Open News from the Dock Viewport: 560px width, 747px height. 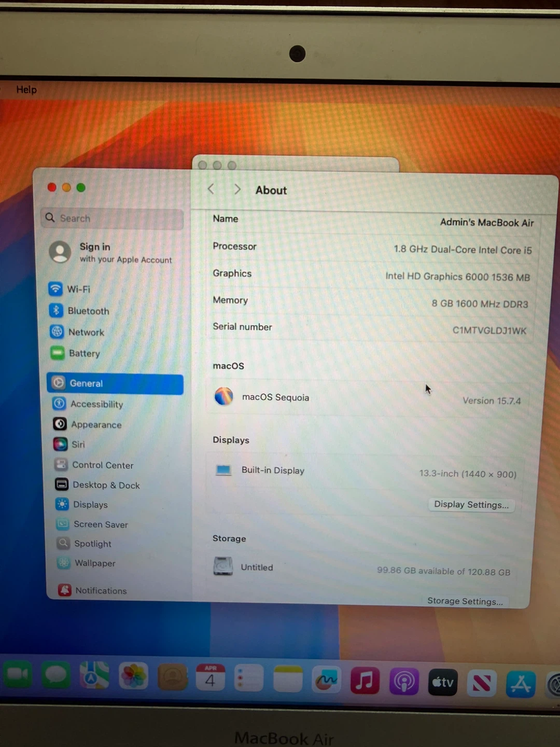[x=482, y=683]
